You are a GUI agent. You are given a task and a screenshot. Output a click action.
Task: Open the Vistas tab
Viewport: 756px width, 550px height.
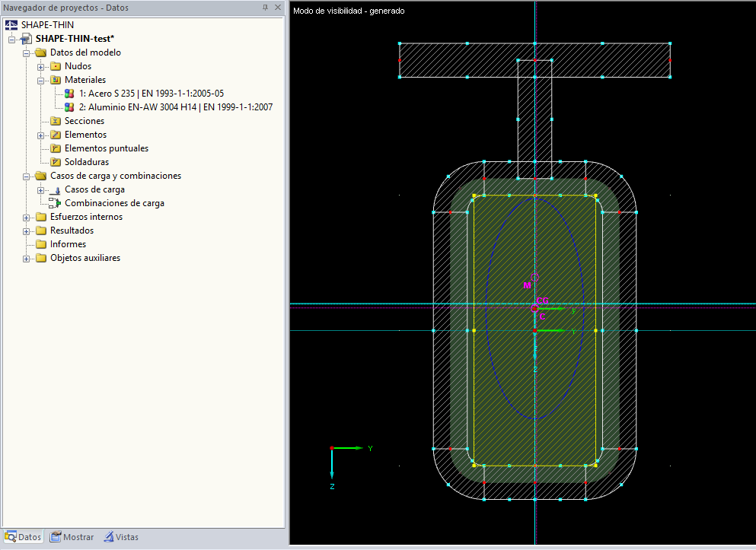121,537
